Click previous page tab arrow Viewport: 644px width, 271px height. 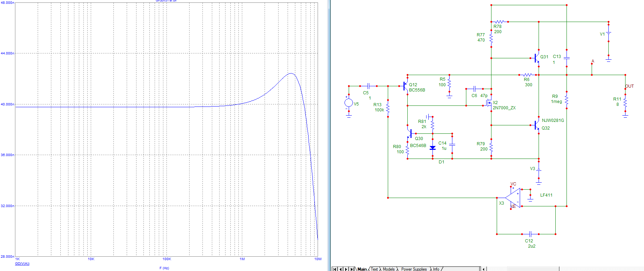click(340, 269)
